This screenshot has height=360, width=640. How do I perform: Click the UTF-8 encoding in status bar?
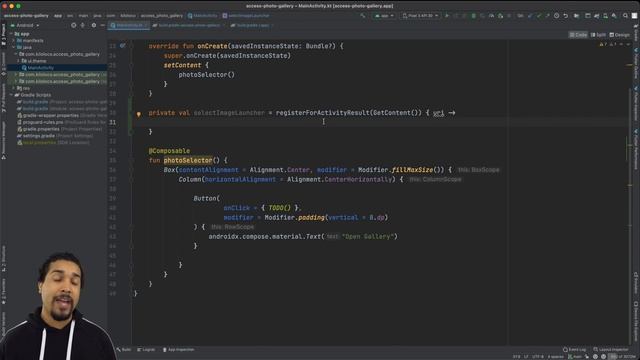(538, 357)
